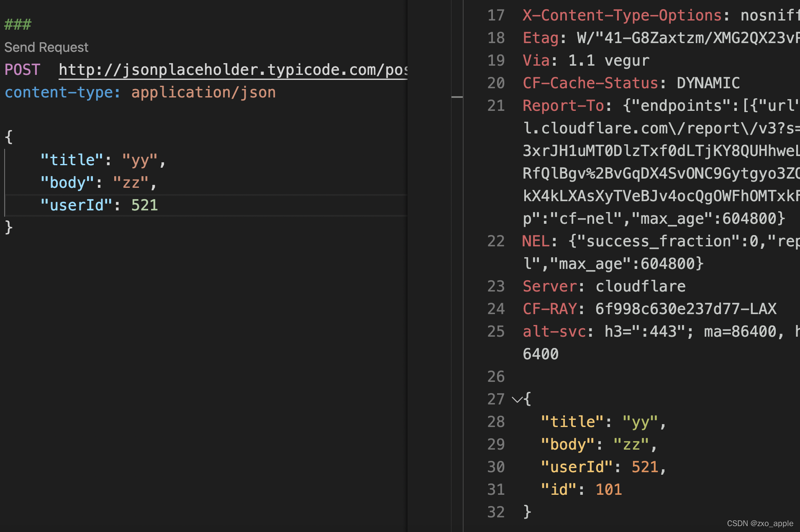Click the X-Content-Type-Options response header
The image size is (800, 532).
coord(622,15)
